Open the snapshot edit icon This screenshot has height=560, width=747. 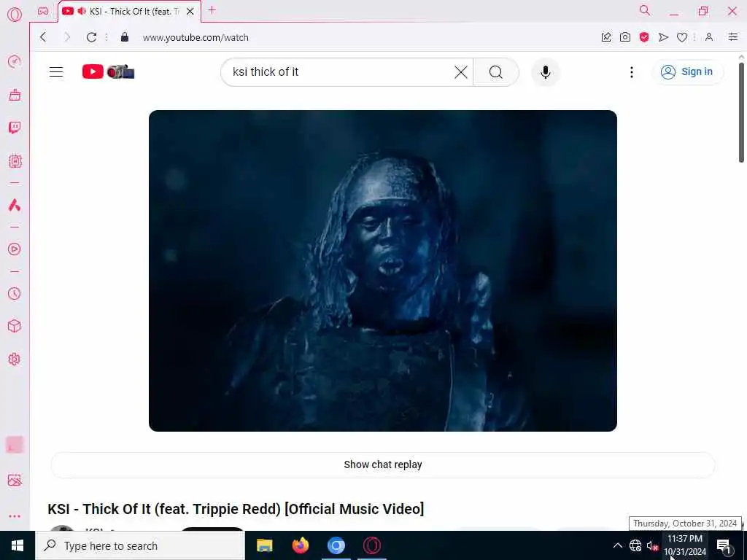606,37
